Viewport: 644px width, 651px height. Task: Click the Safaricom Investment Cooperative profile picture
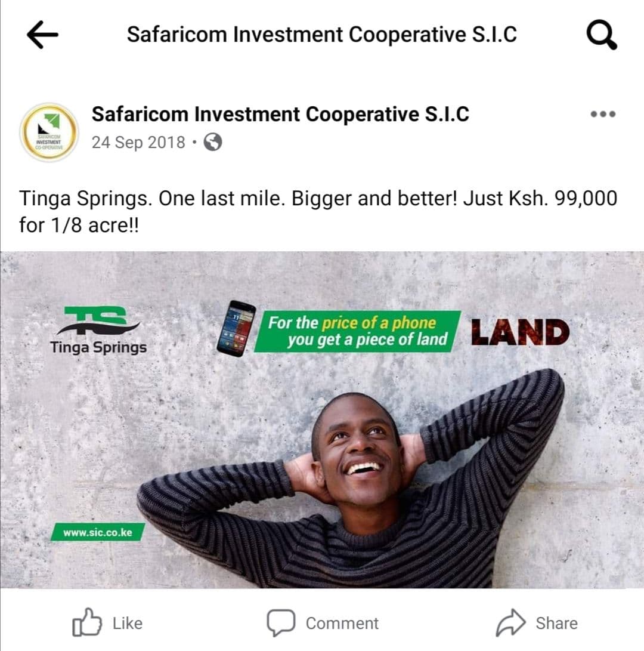coord(49,132)
